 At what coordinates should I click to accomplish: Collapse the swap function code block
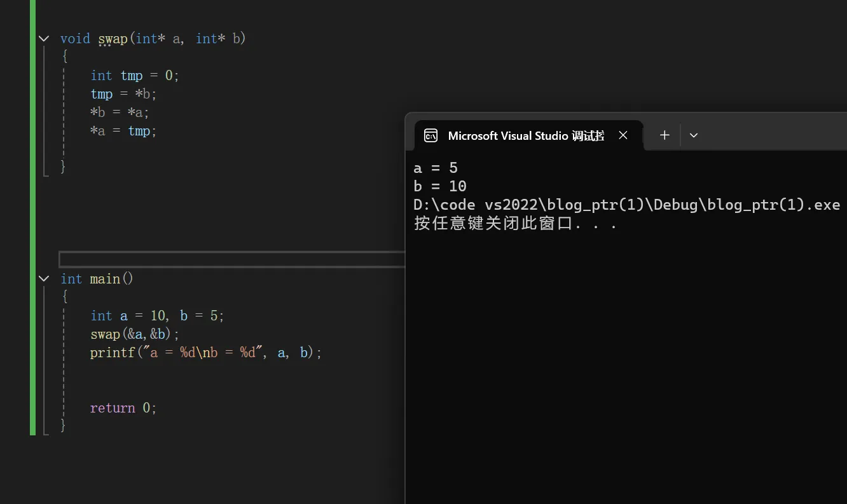44,39
